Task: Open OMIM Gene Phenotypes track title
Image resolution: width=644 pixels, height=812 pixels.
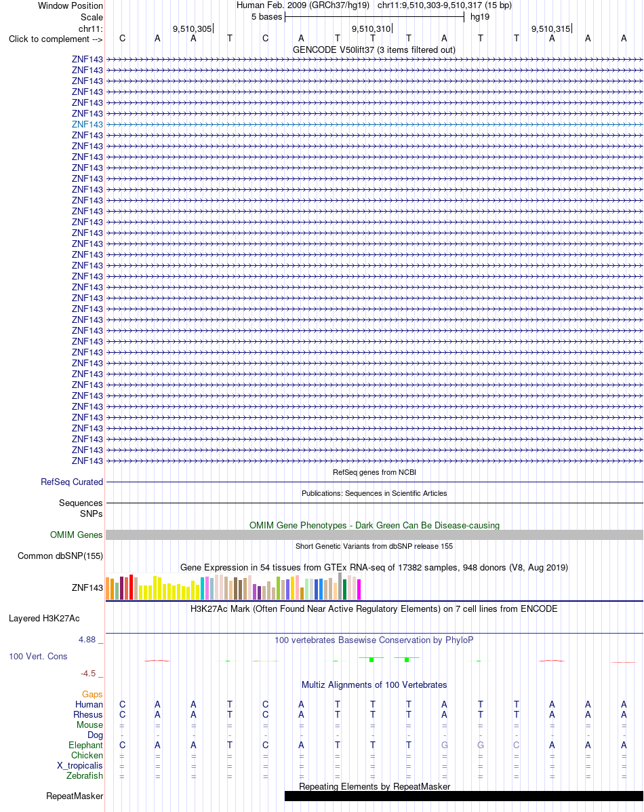Action: 374,525
